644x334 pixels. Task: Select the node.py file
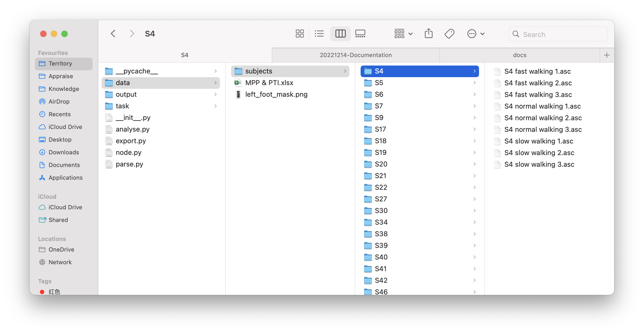pos(161,152)
